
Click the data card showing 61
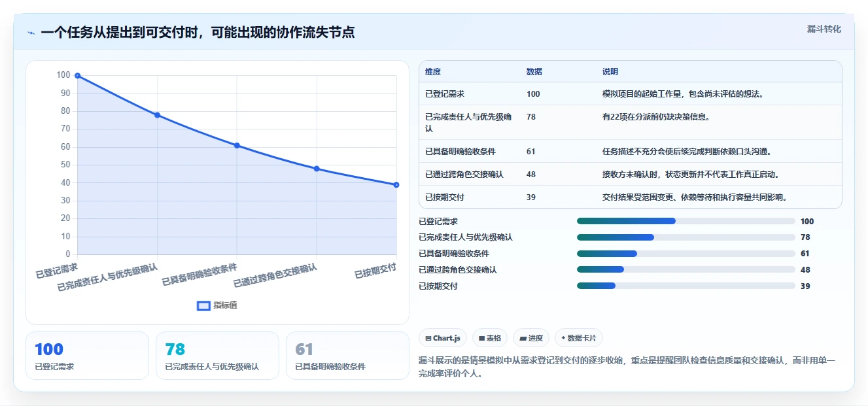point(347,356)
